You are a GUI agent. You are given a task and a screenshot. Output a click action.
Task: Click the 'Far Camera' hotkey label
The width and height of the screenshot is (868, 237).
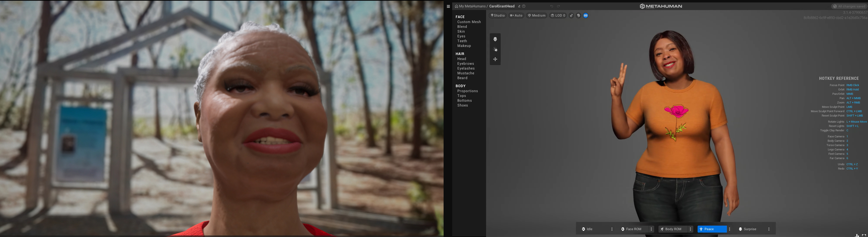pos(837,158)
